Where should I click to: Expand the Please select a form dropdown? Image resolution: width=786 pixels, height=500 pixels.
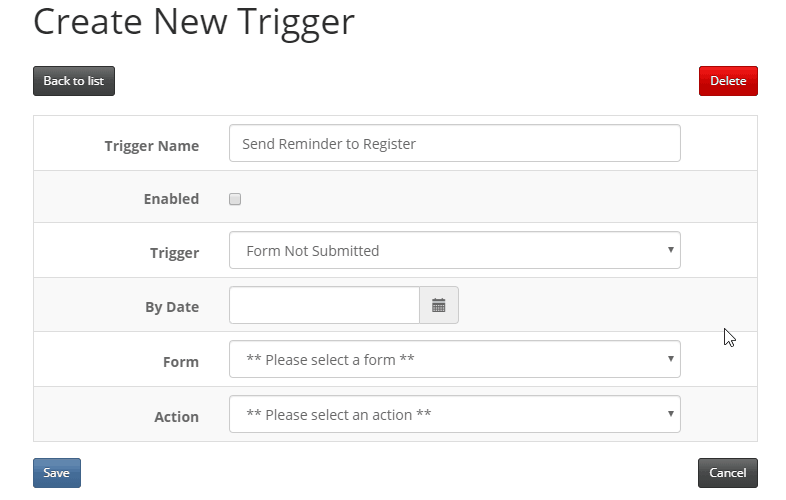pos(455,359)
